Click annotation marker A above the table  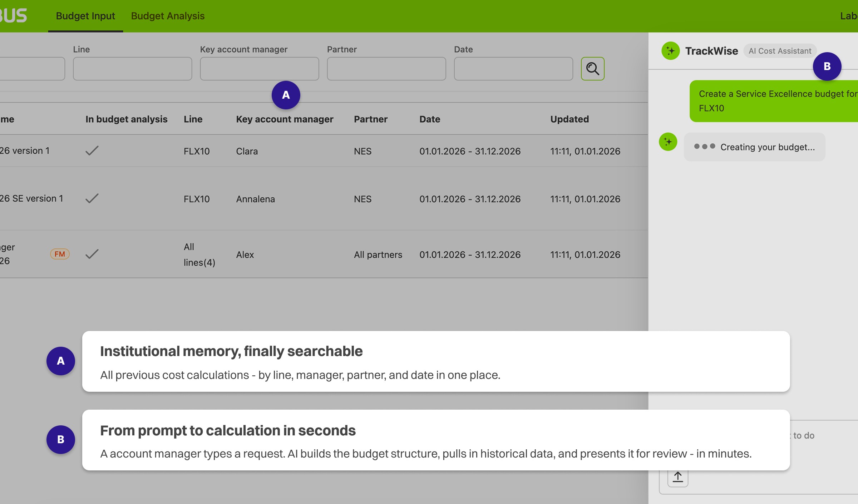[x=286, y=95]
